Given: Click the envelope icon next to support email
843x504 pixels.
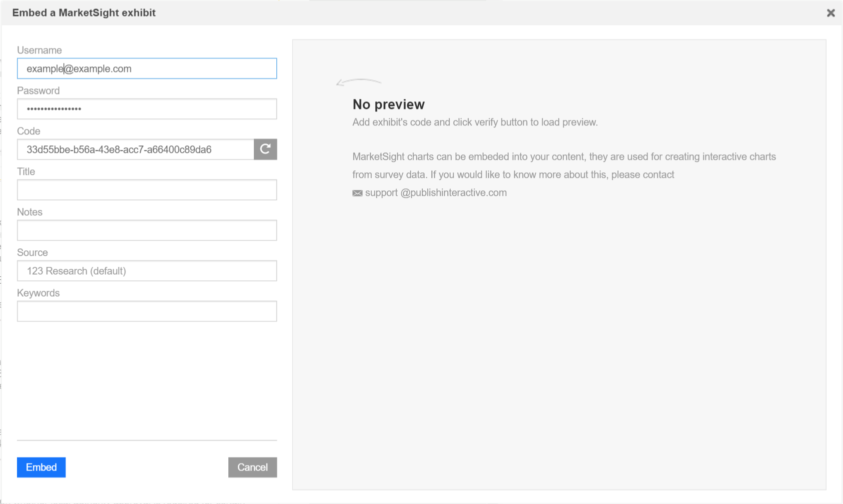Looking at the screenshot, I should pos(357,193).
